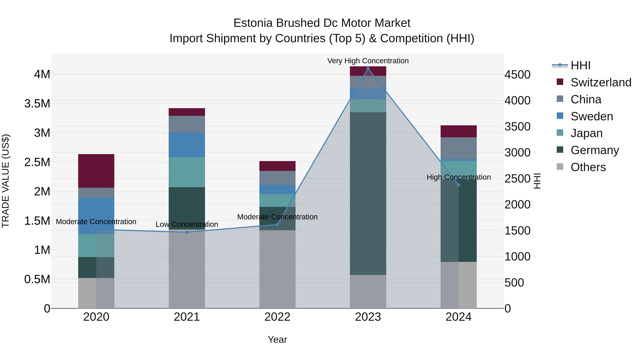Click the 'Very High Concentration' annotation
Viewport: 644px width, 362px height.
(368, 61)
